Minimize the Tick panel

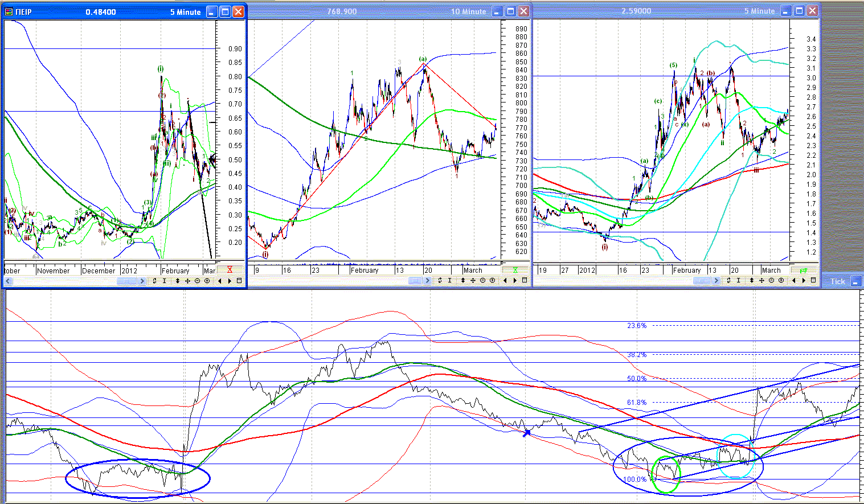tap(856, 281)
